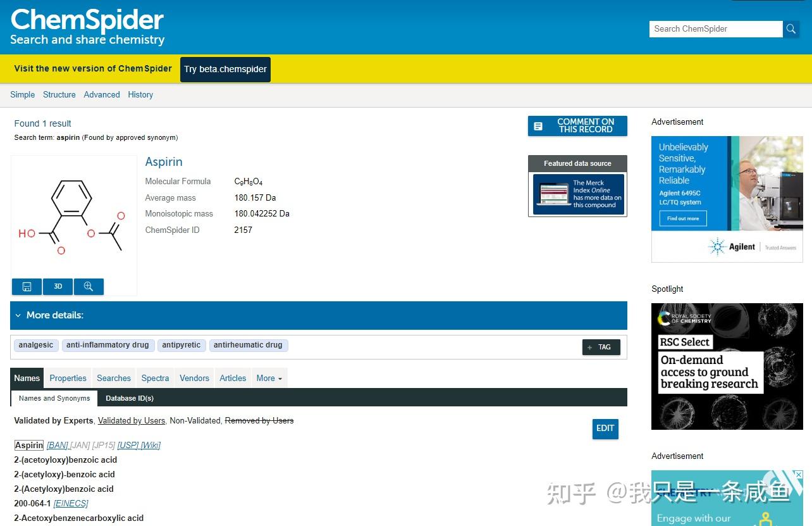Open the 3D structure viewer
The height and width of the screenshot is (526, 812).
[58, 286]
